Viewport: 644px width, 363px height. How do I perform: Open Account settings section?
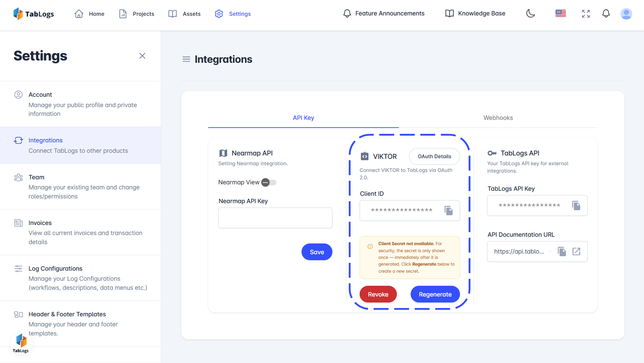80,104
